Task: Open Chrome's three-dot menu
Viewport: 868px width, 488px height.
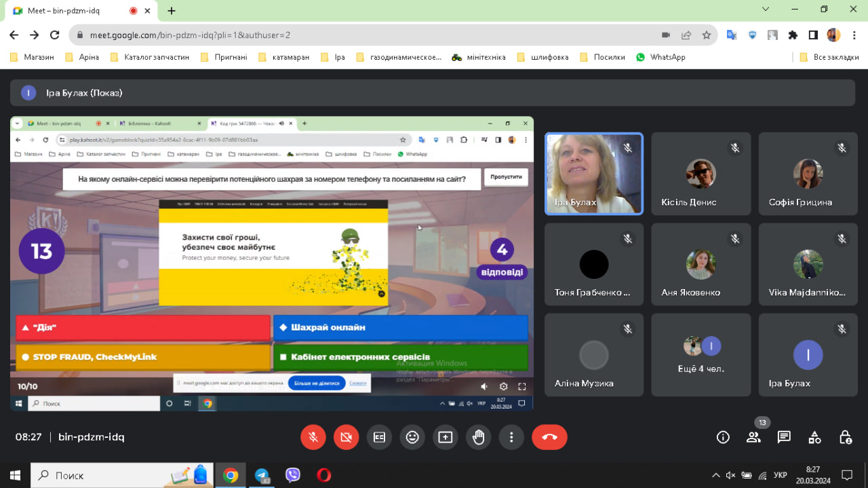Action: pos(853,35)
